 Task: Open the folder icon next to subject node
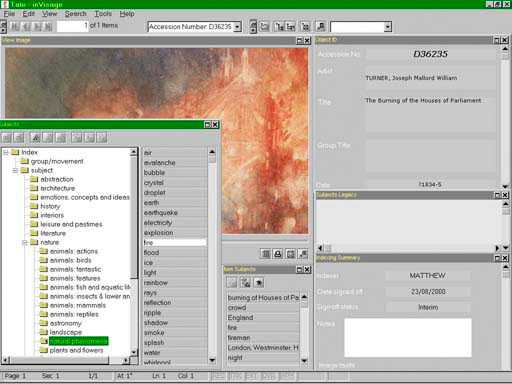(x=25, y=170)
